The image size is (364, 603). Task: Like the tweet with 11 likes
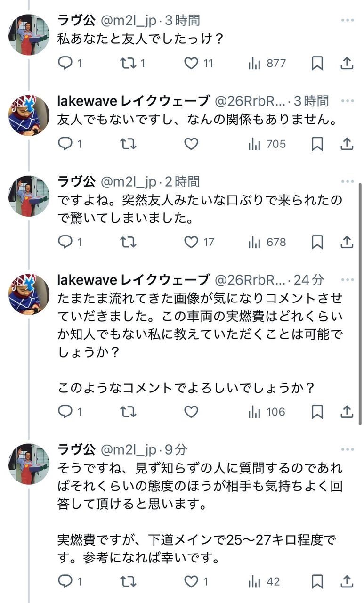(191, 63)
